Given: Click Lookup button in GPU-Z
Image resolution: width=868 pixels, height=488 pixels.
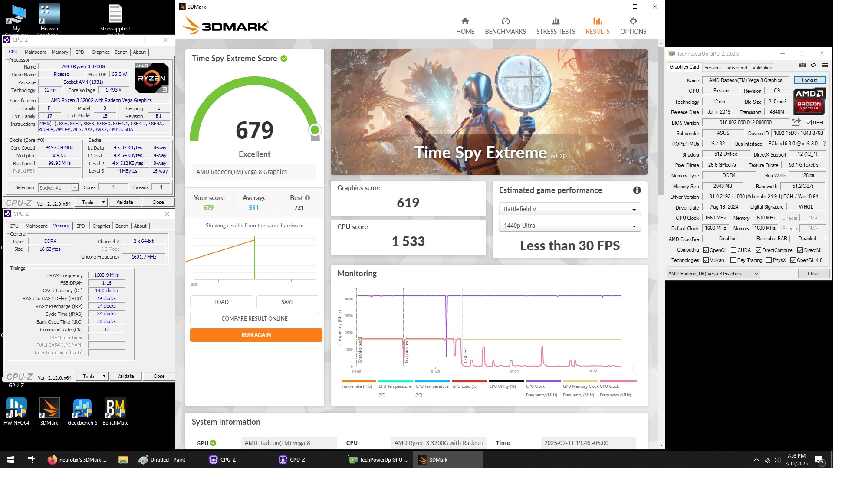Looking at the screenshot, I should (809, 80).
